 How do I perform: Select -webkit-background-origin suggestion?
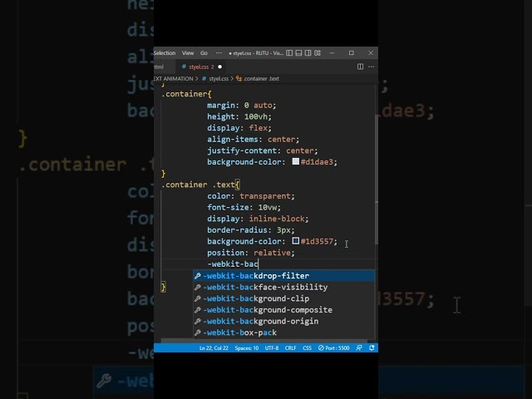tap(284, 322)
